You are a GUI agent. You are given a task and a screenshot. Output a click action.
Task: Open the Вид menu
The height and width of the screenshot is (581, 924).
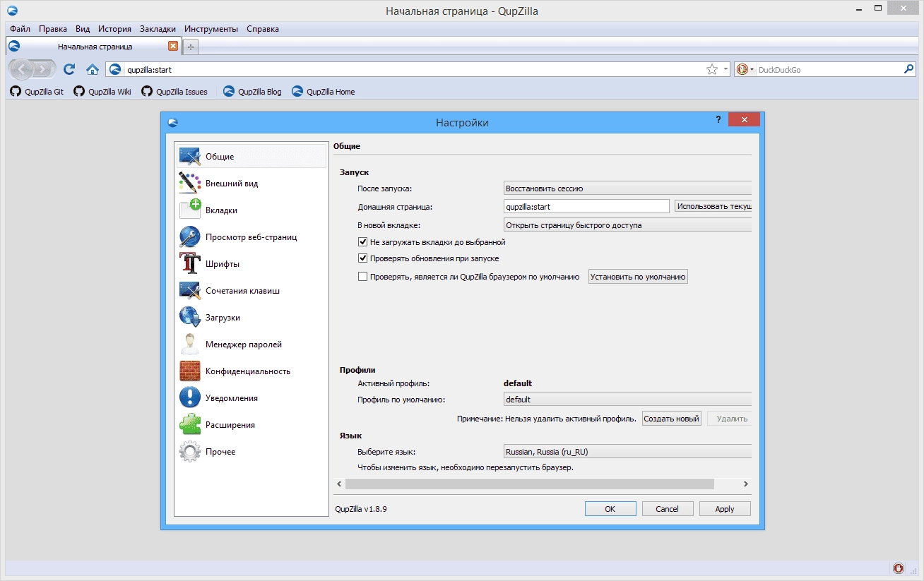coord(83,29)
